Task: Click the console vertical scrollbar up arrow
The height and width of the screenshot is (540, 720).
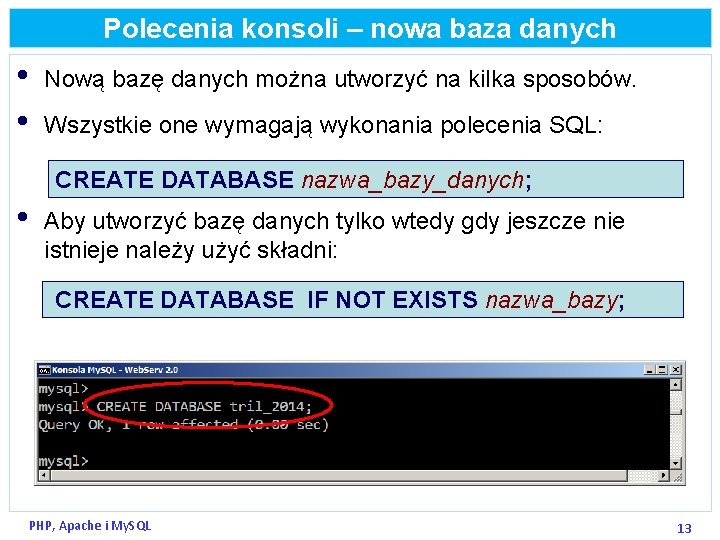Action: tap(675, 384)
